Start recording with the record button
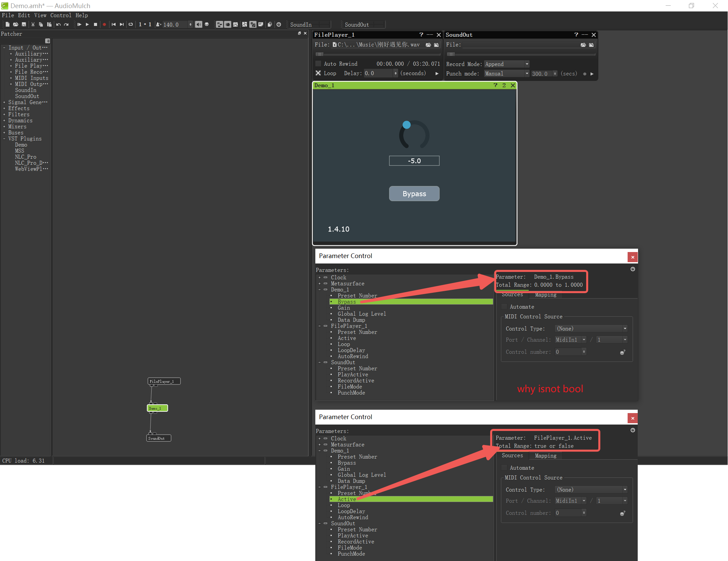728x561 pixels. click(x=104, y=24)
